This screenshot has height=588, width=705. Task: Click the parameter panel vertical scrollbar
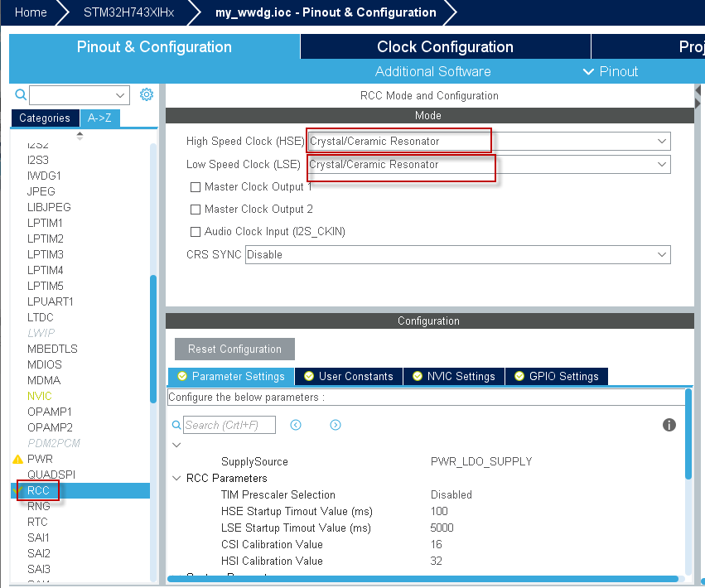[688, 434]
